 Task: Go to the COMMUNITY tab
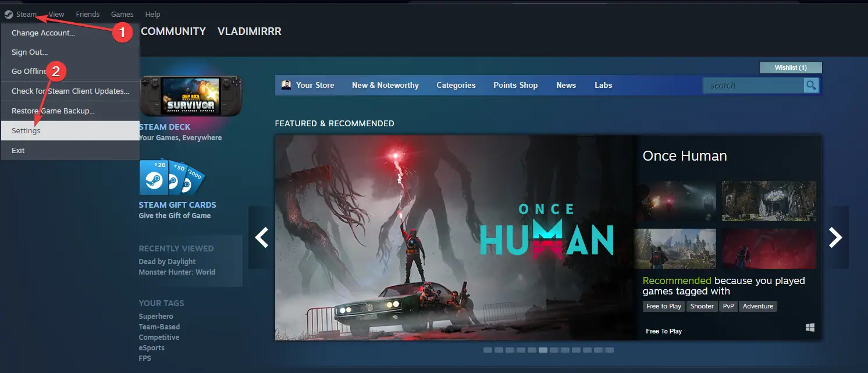point(173,31)
